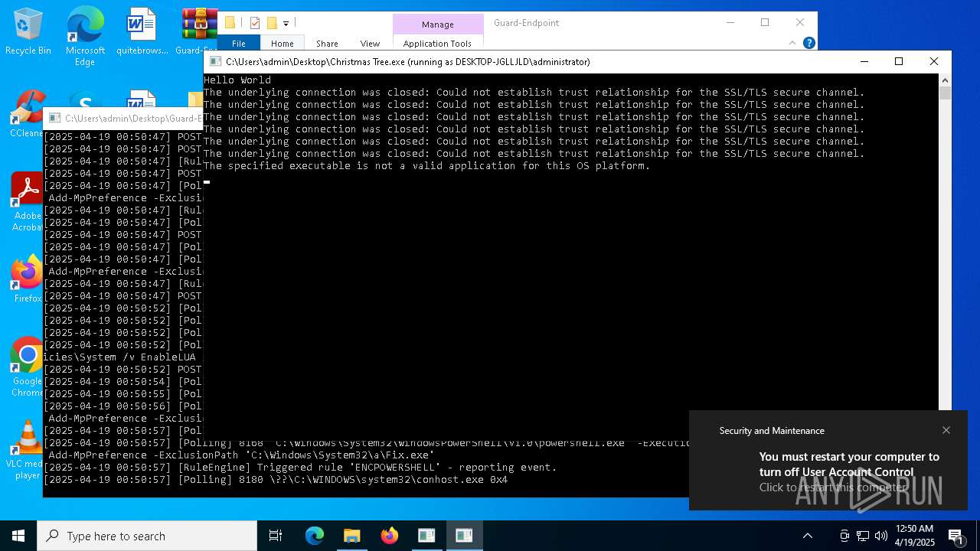The height and width of the screenshot is (551, 980).
Task: Switch to the Home ribbon tab
Action: coord(282,44)
